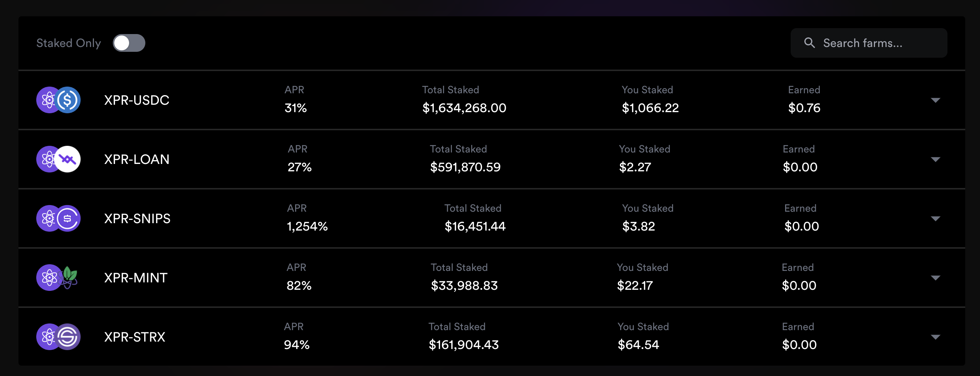Click the Staked Only label text
Screen dimensions: 980x376
click(x=68, y=43)
